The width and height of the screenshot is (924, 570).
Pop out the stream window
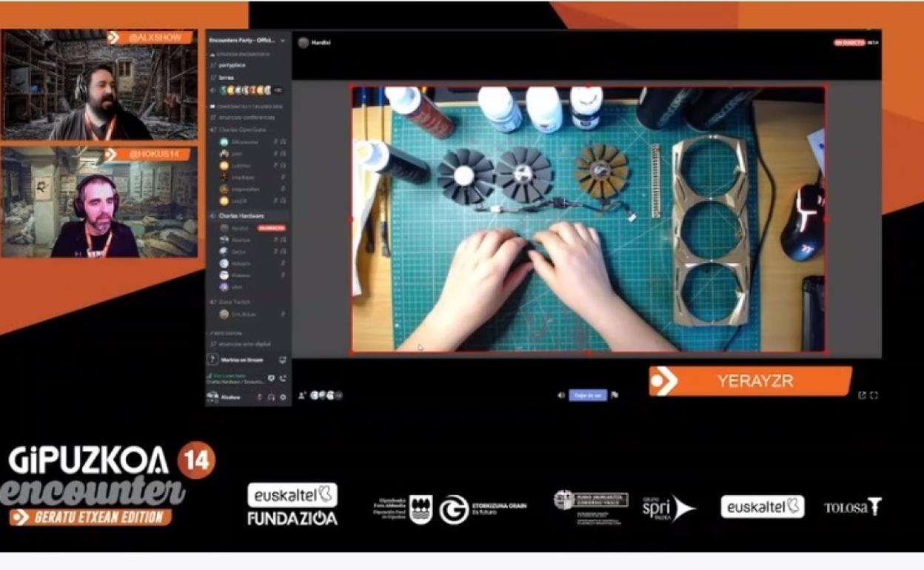(x=862, y=395)
